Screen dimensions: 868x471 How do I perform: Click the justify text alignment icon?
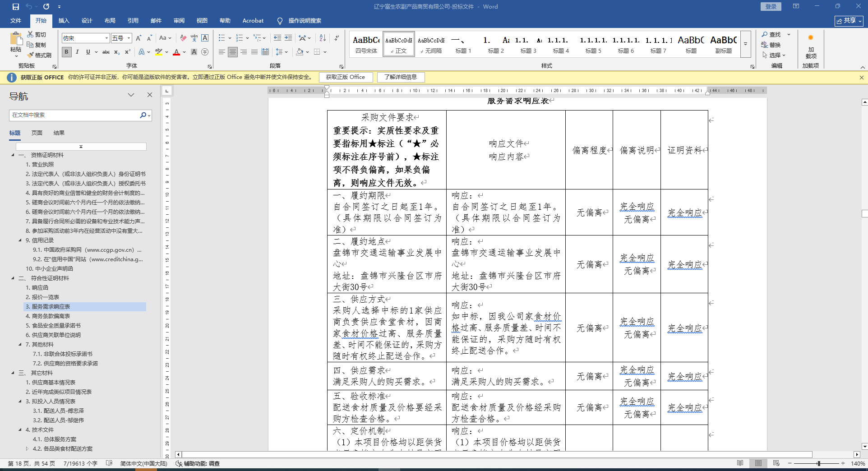[254, 52]
